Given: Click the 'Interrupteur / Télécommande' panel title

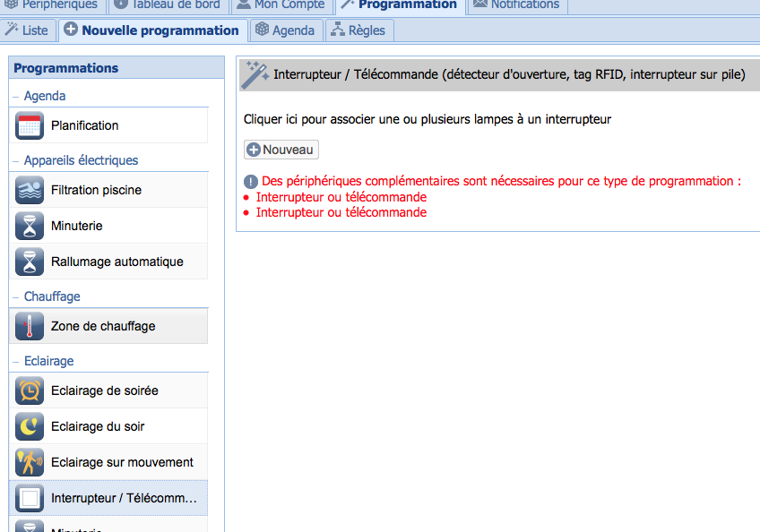Looking at the screenshot, I should point(509,74).
